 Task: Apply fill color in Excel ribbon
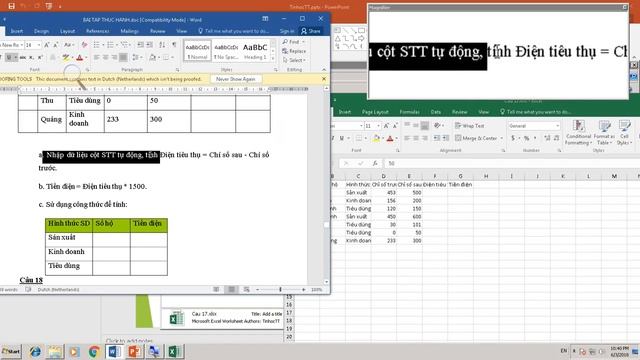tap(376, 138)
